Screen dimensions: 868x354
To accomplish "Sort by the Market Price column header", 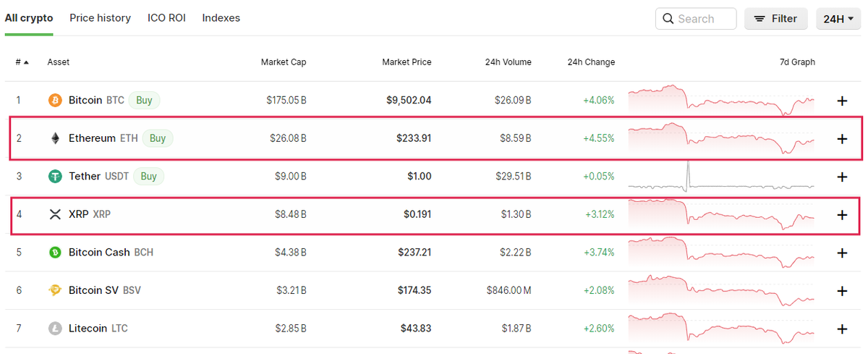I will point(407,62).
